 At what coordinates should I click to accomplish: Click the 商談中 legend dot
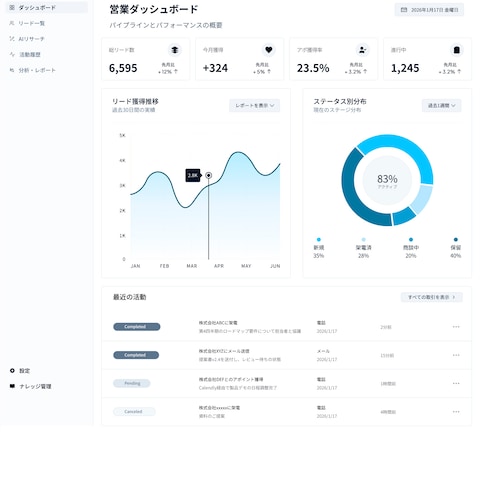coord(411,239)
